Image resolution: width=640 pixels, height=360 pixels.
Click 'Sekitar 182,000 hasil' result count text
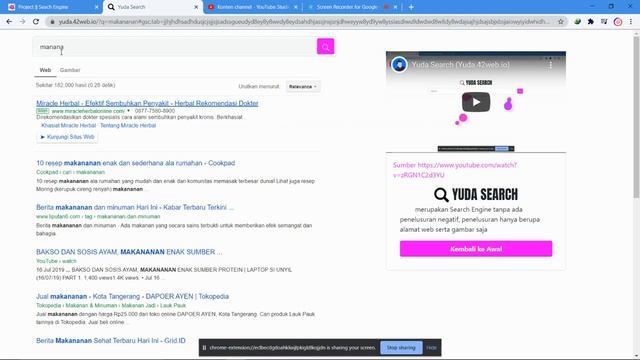point(76,85)
